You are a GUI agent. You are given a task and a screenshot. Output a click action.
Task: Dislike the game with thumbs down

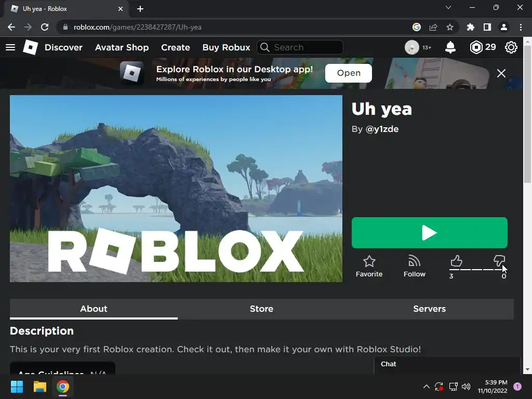tap(499, 261)
